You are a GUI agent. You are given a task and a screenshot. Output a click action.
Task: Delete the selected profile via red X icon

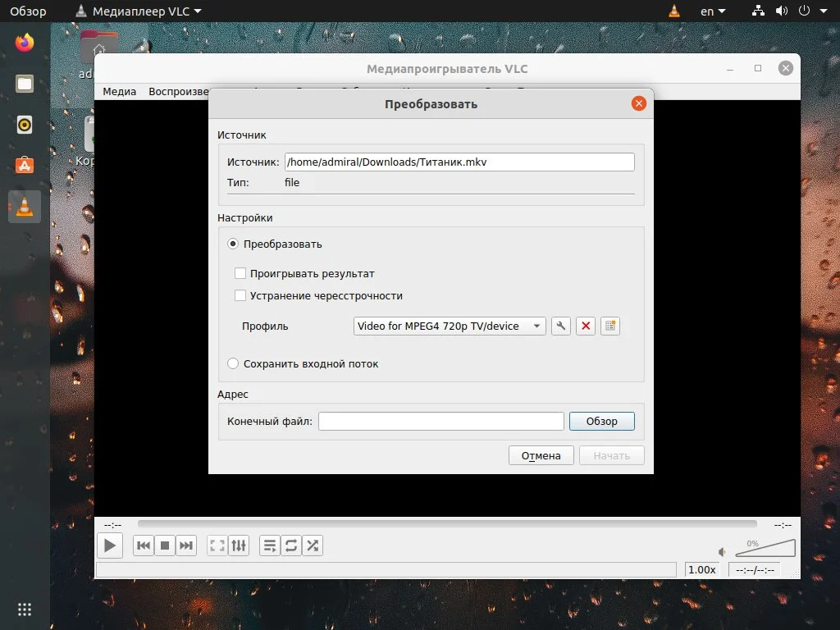(x=586, y=326)
